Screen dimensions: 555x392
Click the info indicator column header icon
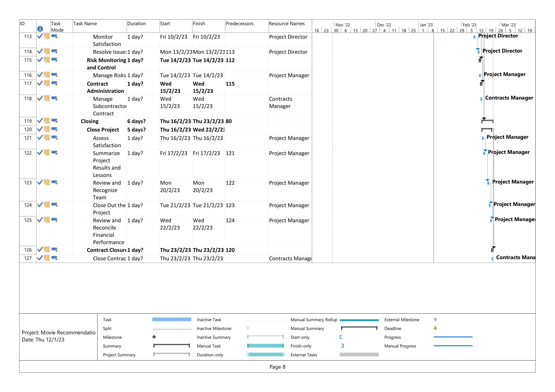click(40, 29)
